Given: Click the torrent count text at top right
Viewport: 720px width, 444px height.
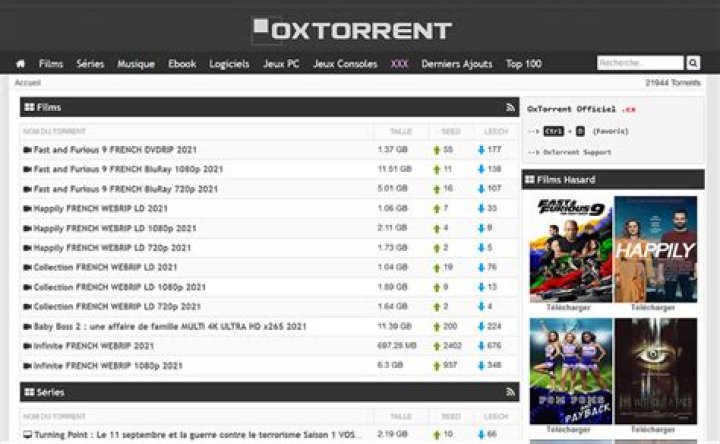Looking at the screenshot, I should click(673, 83).
